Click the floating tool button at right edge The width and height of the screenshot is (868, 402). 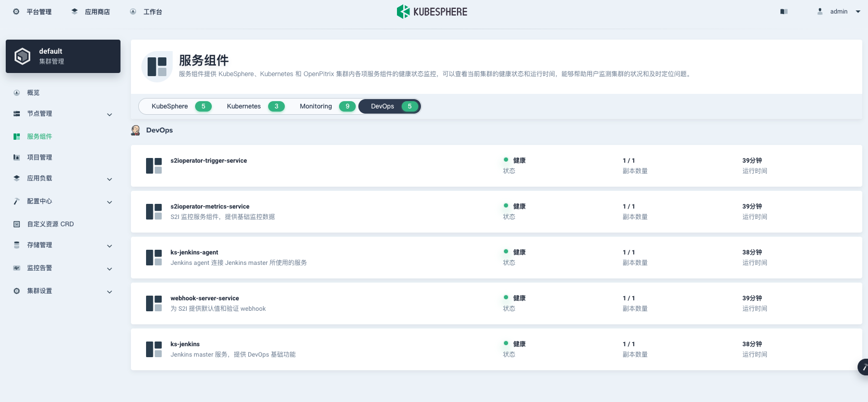pyautogui.click(x=863, y=367)
